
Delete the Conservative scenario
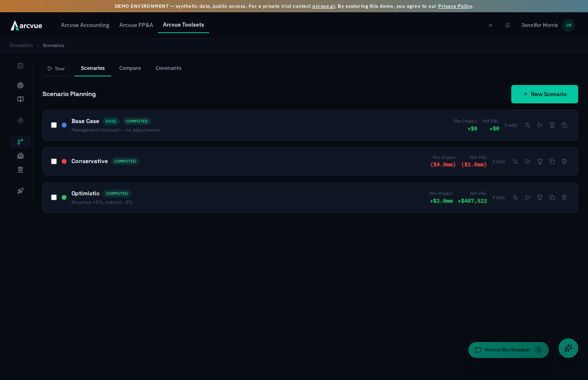click(x=564, y=161)
